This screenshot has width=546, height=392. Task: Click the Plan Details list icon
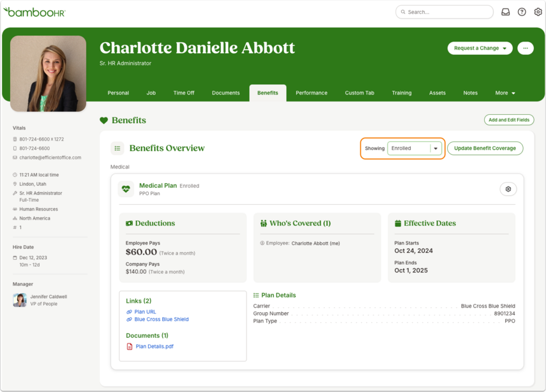coord(256,295)
